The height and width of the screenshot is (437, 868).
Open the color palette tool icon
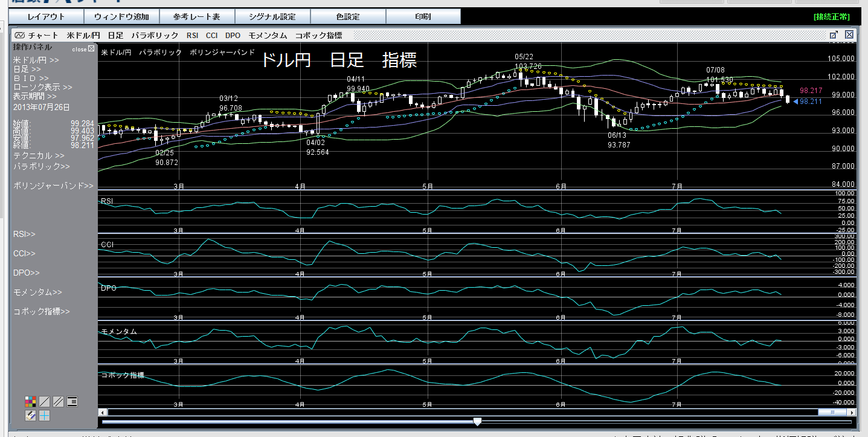[30, 402]
